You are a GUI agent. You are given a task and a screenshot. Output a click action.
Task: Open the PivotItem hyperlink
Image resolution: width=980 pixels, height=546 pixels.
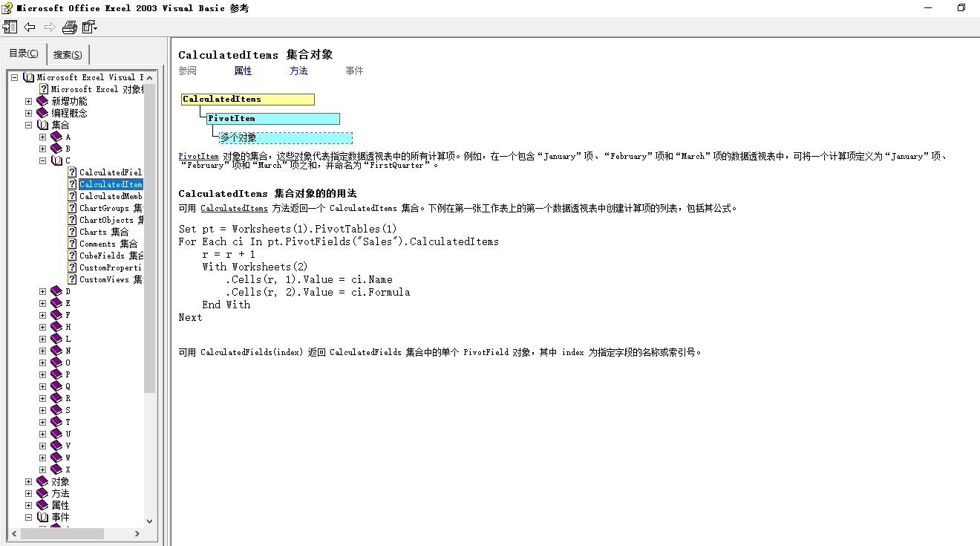click(198, 156)
